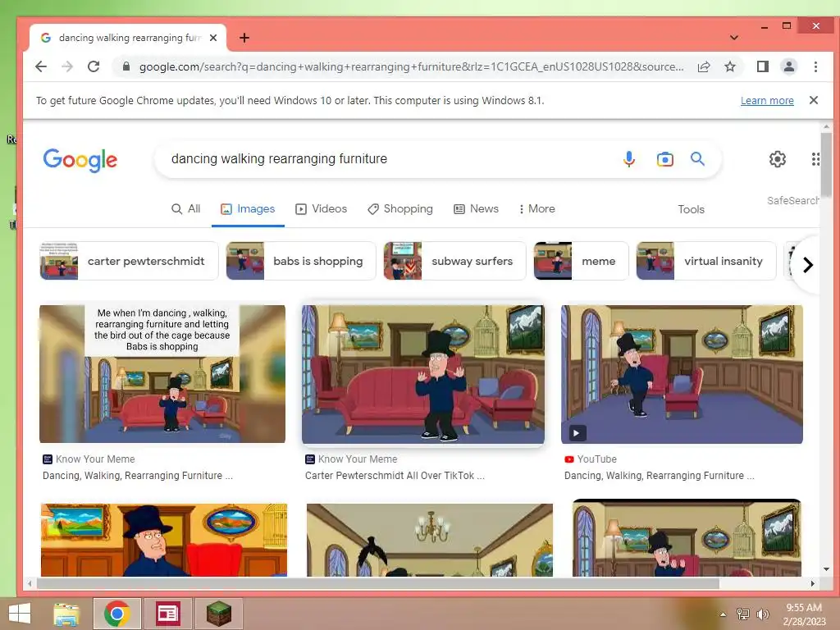Viewport: 840px width, 630px height.
Task: Open the Windows Start button
Action: 20,614
